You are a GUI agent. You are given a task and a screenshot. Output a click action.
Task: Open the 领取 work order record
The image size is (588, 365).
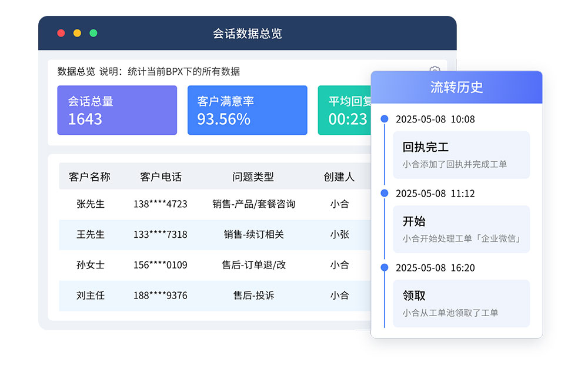coord(461,303)
